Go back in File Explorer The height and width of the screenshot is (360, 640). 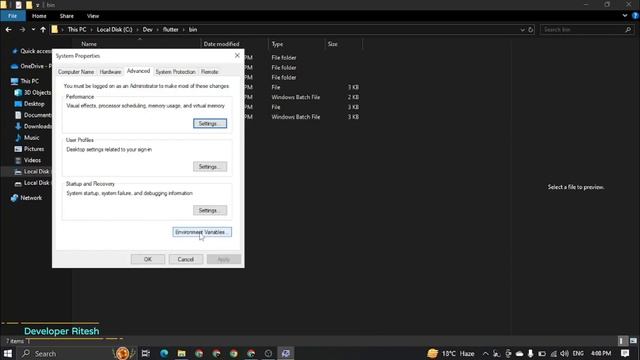pos(9,29)
